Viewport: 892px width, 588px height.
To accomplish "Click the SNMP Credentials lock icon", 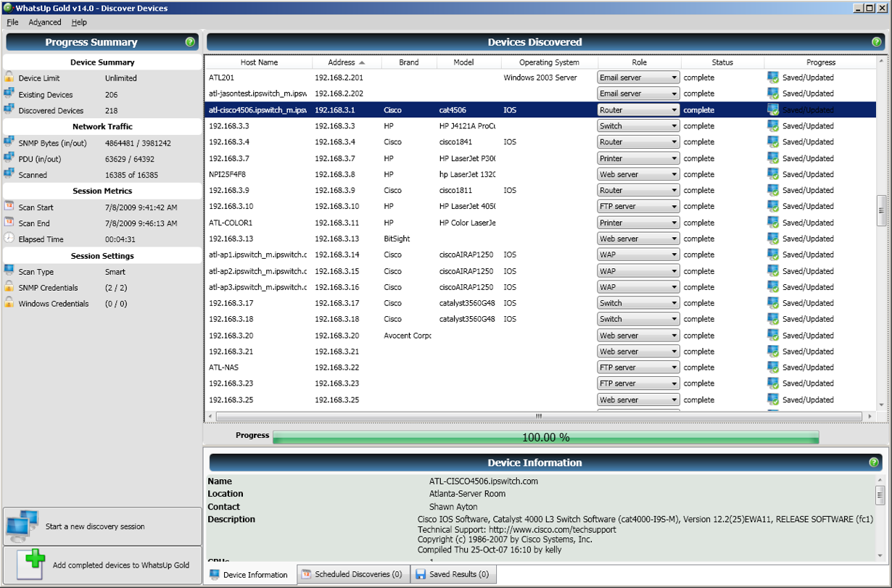I will [9, 287].
